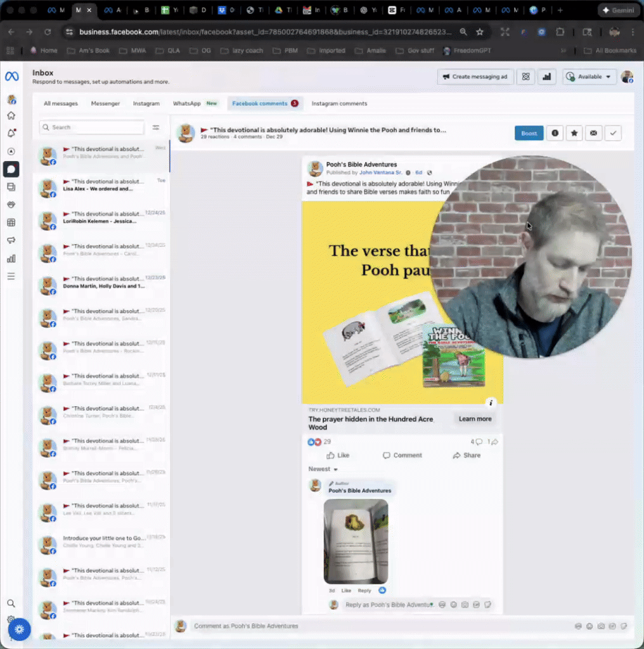The height and width of the screenshot is (649, 644).
Task: Click the Learn more button on the ad
Action: pyautogui.click(x=475, y=419)
